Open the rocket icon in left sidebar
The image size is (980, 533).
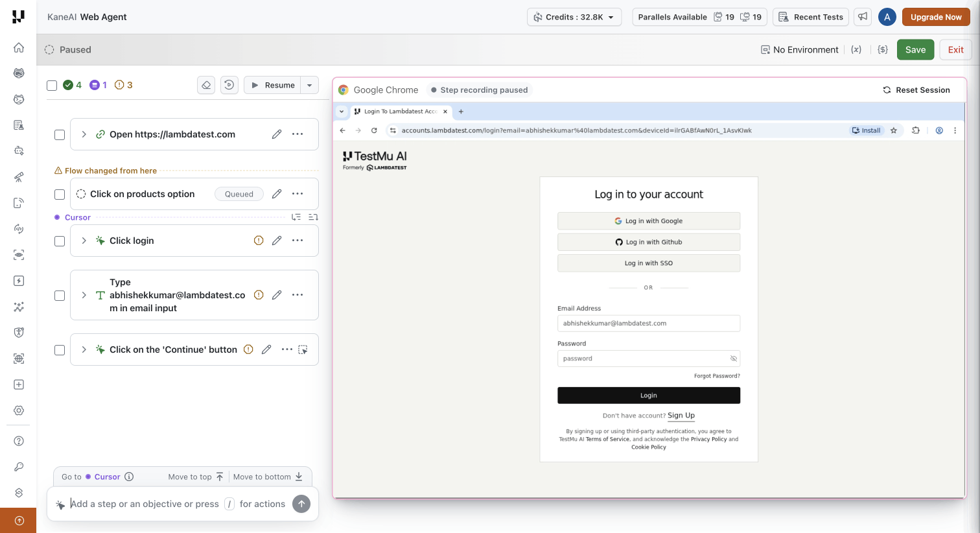(x=19, y=177)
